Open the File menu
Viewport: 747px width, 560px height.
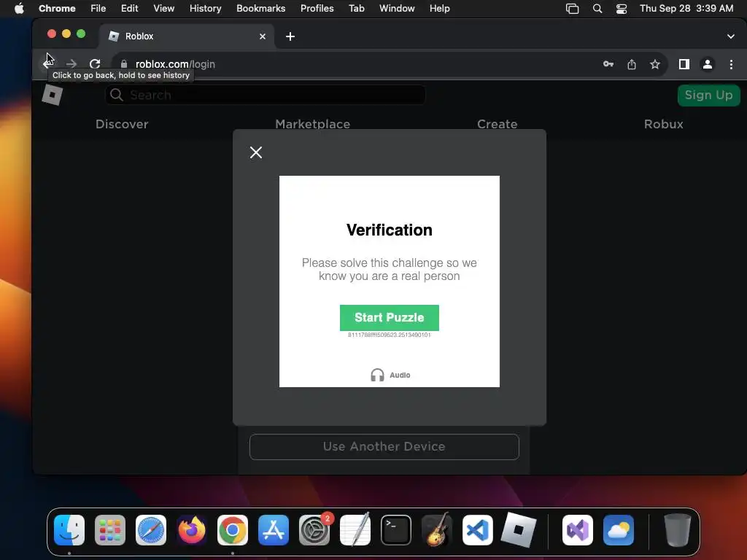point(98,9)
